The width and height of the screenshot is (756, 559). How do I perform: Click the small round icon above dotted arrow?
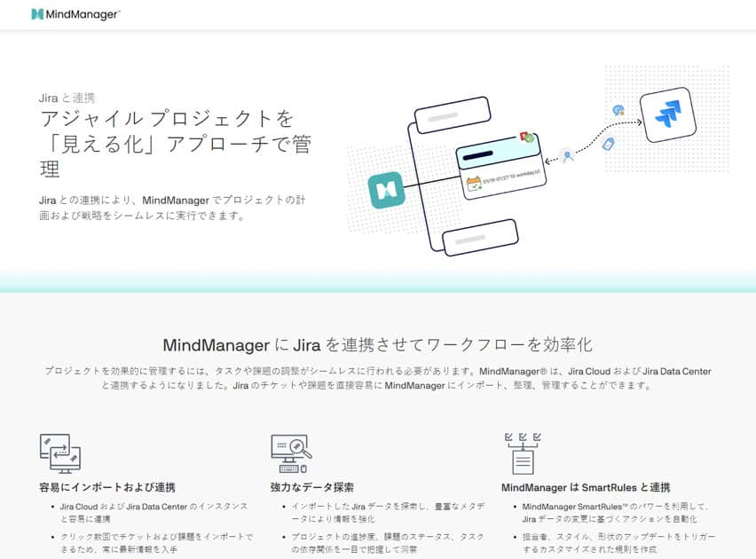tap(618, 110)
